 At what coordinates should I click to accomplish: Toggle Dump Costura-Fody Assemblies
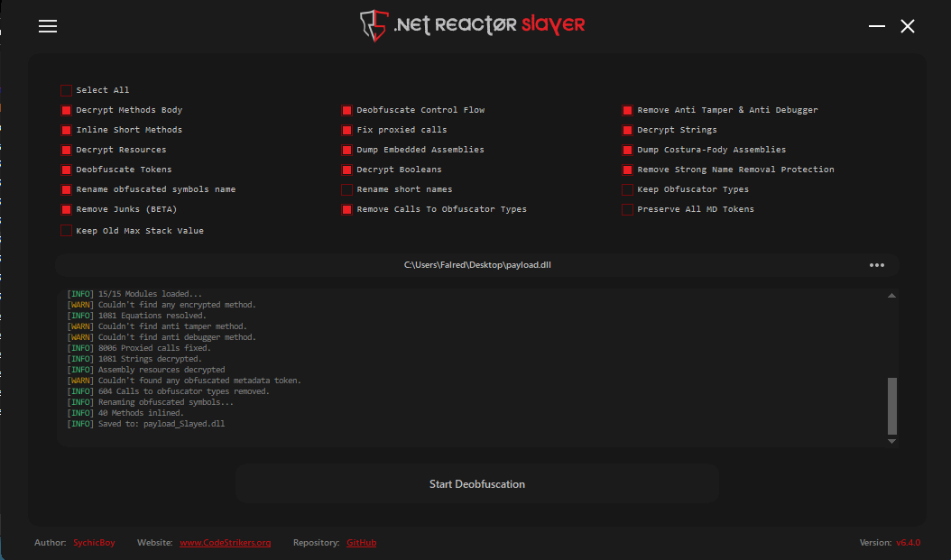point(627,149)
